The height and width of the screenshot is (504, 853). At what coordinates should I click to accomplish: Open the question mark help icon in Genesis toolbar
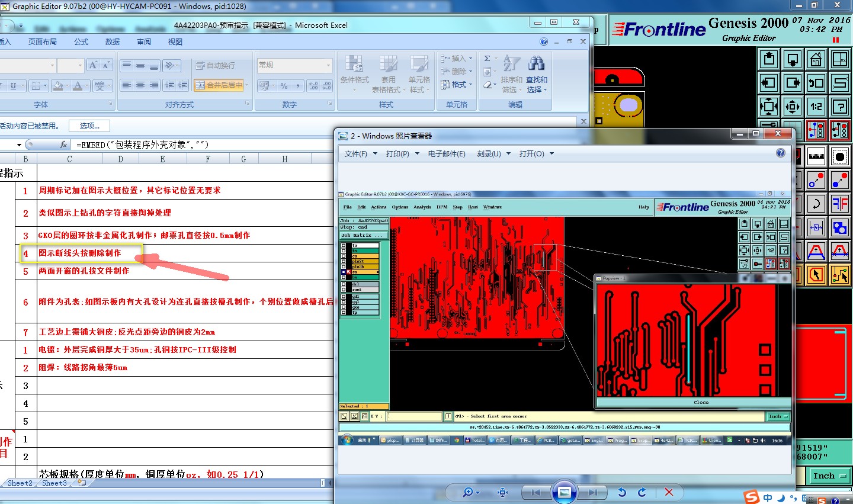pyautogui.click(x=840, y=107)
